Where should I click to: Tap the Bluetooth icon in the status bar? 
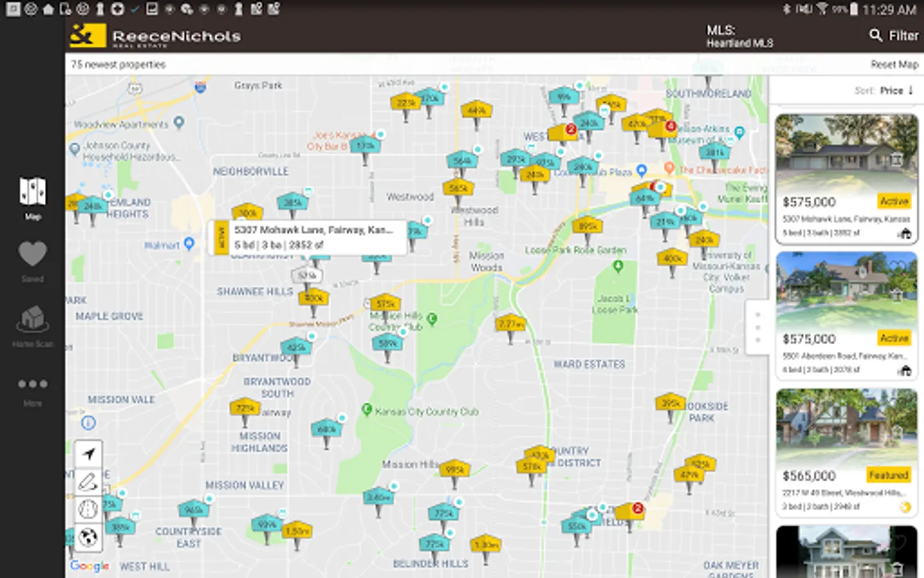point(787,9)
